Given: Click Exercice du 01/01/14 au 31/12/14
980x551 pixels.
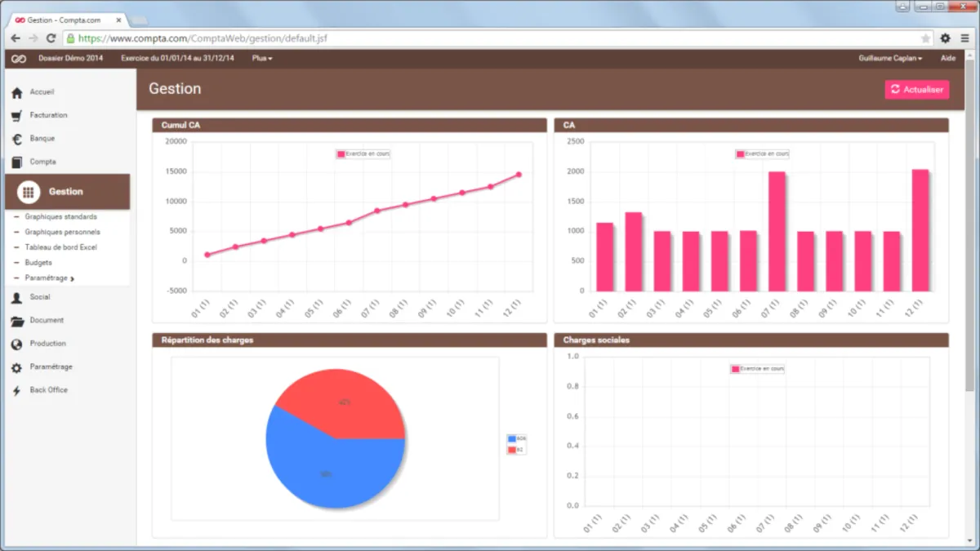Looking at the screenshot, I should click(177, 59).
